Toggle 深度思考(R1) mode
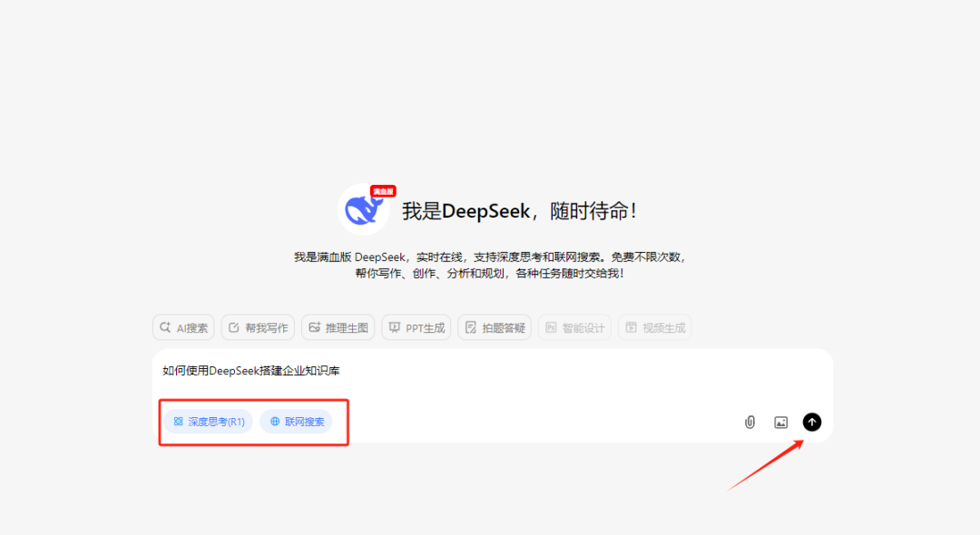This screenshot has width=980, height=535. (x=209, y=422)
